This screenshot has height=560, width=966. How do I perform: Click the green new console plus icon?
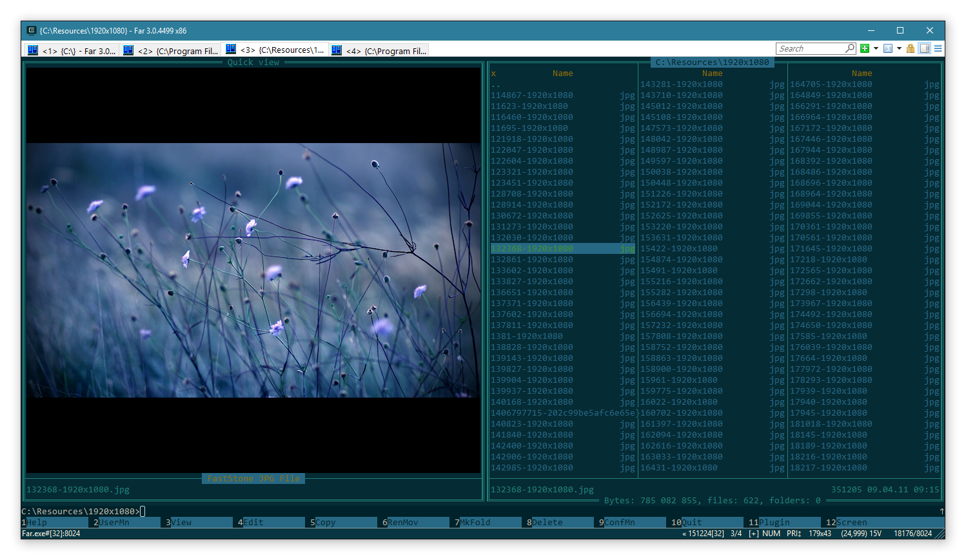pyautogui.click(x=865, y=48)
